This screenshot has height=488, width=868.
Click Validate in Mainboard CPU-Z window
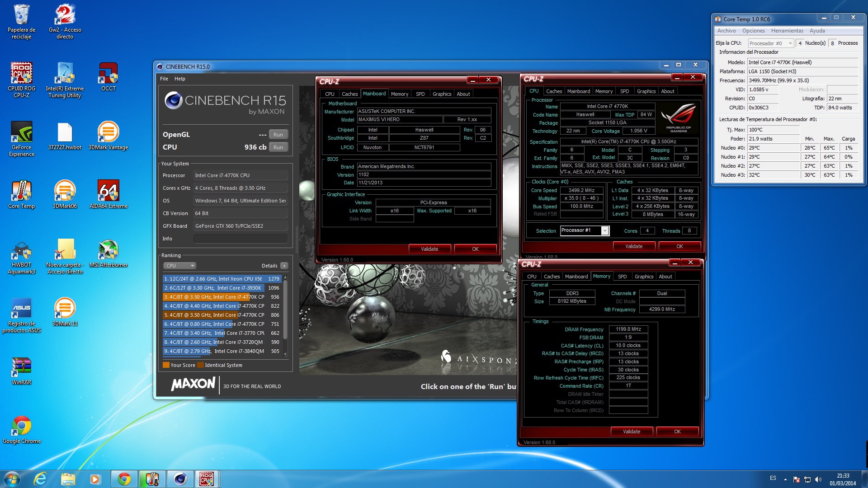click(429, 249)
